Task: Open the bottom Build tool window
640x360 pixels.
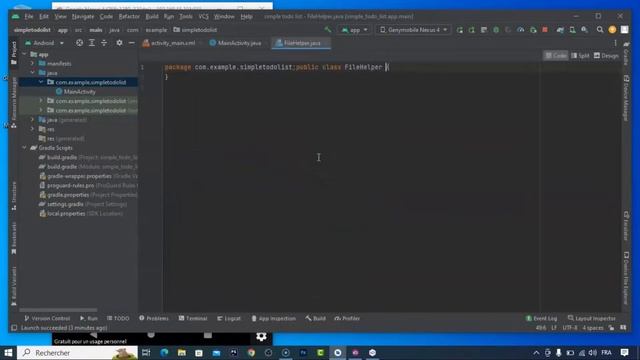Action: click(x=316, y=318)
